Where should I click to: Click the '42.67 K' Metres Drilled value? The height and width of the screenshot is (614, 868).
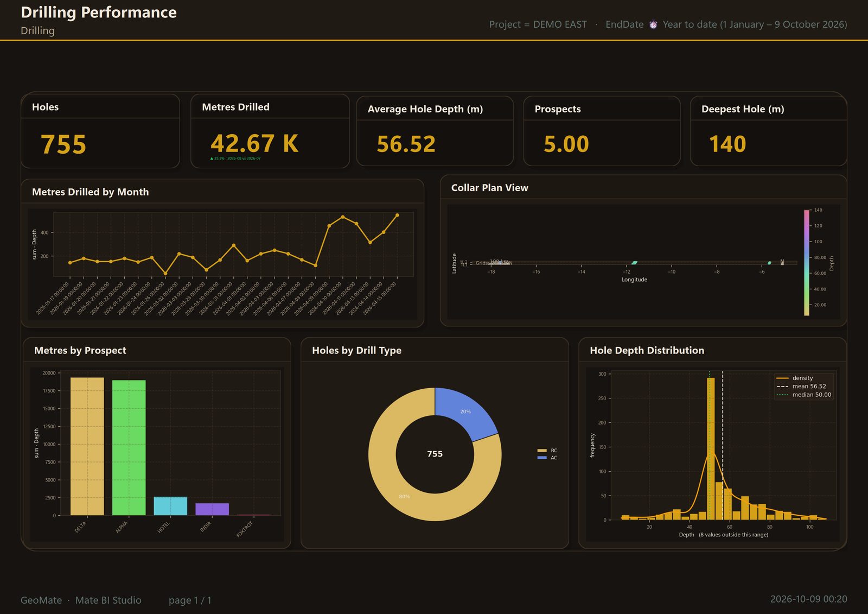[254, 144]
